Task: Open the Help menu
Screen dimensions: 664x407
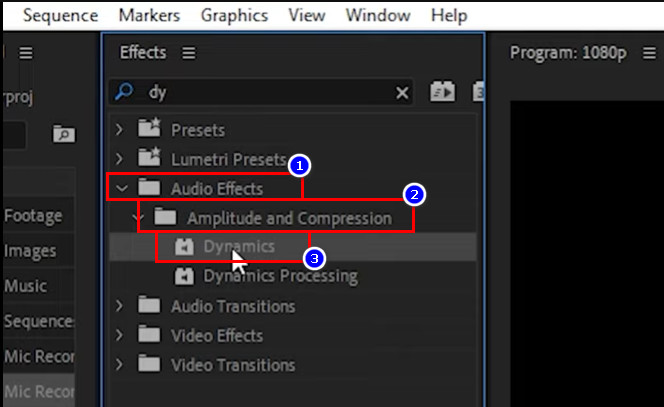Action: (x=449, y=16)
